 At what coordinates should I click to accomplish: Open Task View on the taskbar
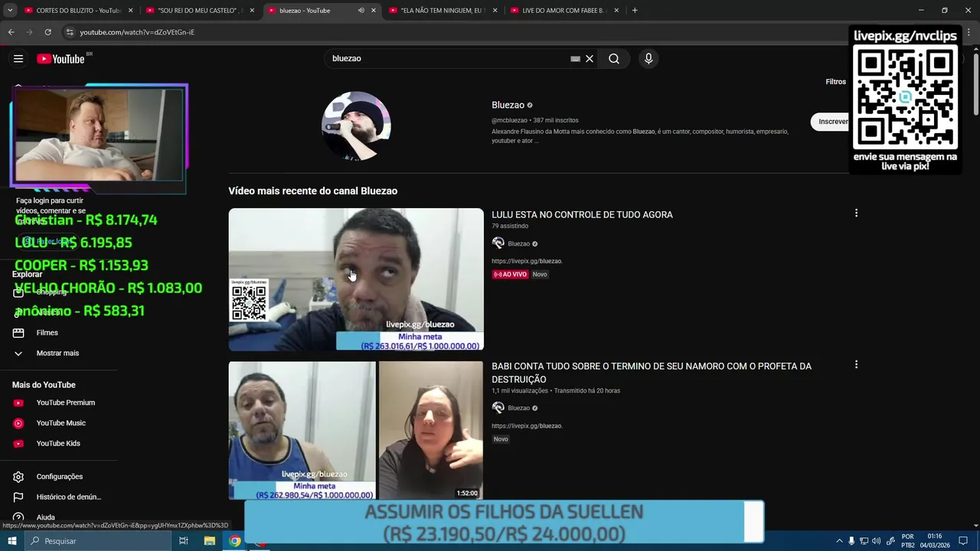click(184, 541)
